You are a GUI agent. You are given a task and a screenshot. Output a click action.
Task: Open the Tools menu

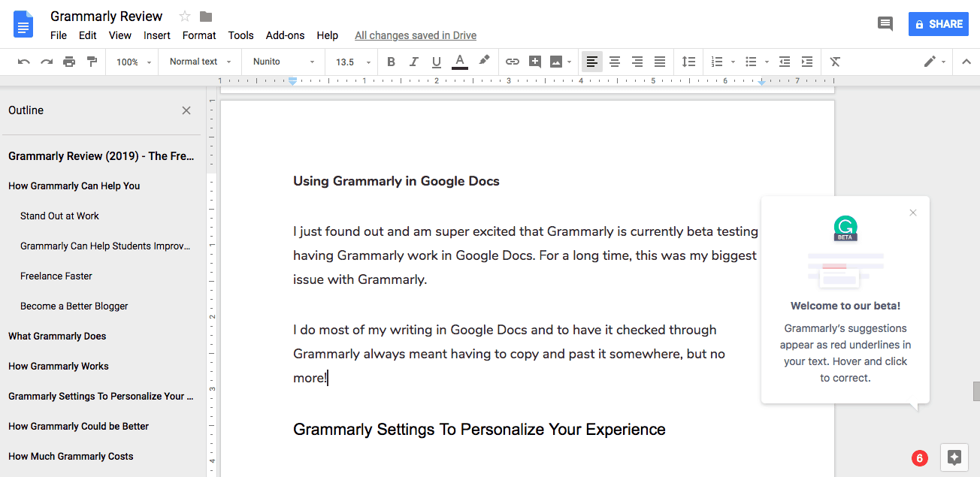coord(241,35)
